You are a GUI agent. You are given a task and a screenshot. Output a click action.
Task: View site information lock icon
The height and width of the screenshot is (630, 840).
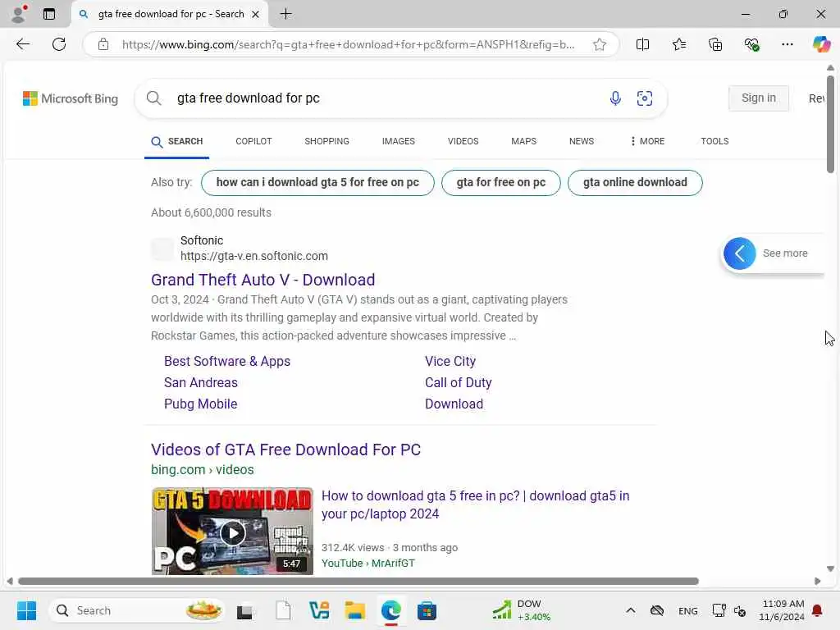[103, 44]
